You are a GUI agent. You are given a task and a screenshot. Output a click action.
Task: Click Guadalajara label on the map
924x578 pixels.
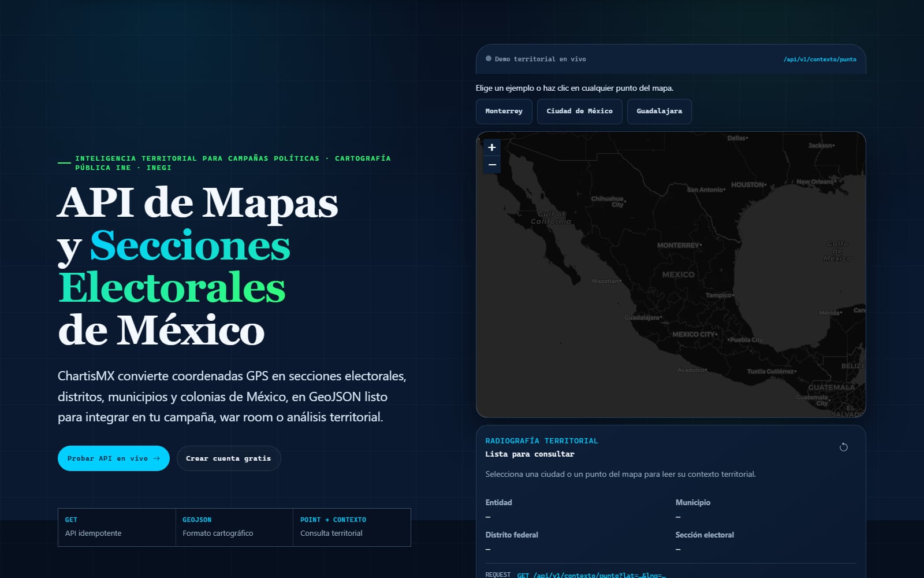point(642,317)
